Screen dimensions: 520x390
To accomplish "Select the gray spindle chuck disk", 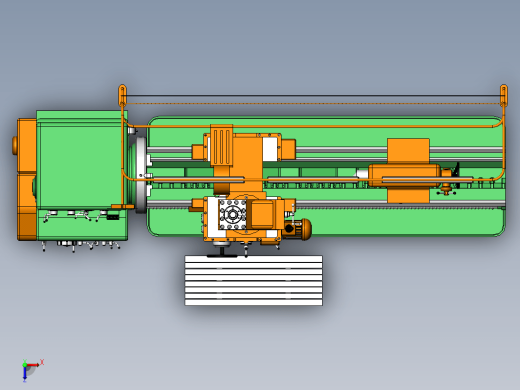I will tap(141, 176).
